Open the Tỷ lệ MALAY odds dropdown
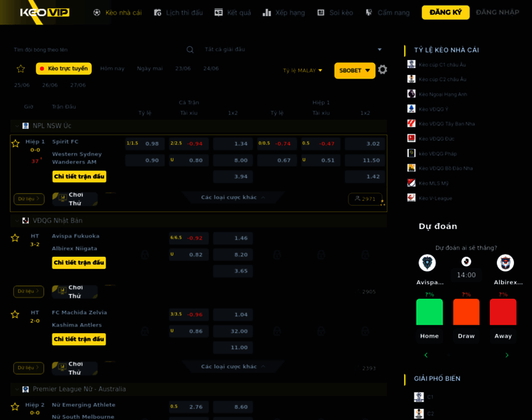Image resolution: width=532 pixels, height=420 pixels. [x=302, y=71]
